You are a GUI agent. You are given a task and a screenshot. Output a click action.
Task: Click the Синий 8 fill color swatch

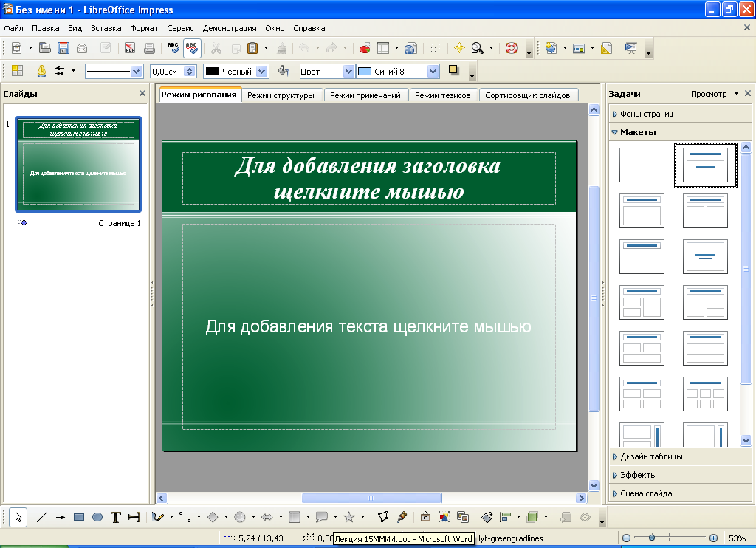(365, 72)
